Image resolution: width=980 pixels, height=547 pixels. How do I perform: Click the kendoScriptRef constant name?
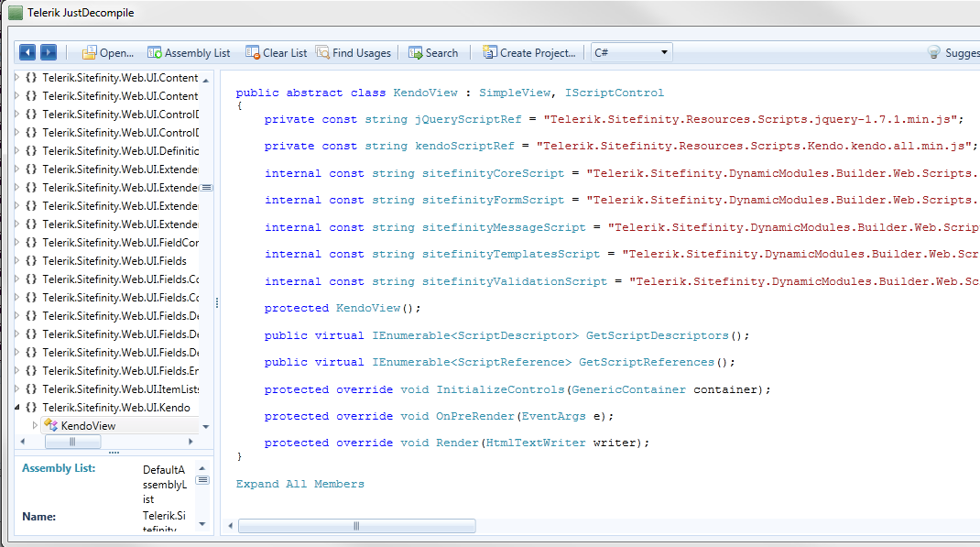pyautogui.click(x=464, y=146)
